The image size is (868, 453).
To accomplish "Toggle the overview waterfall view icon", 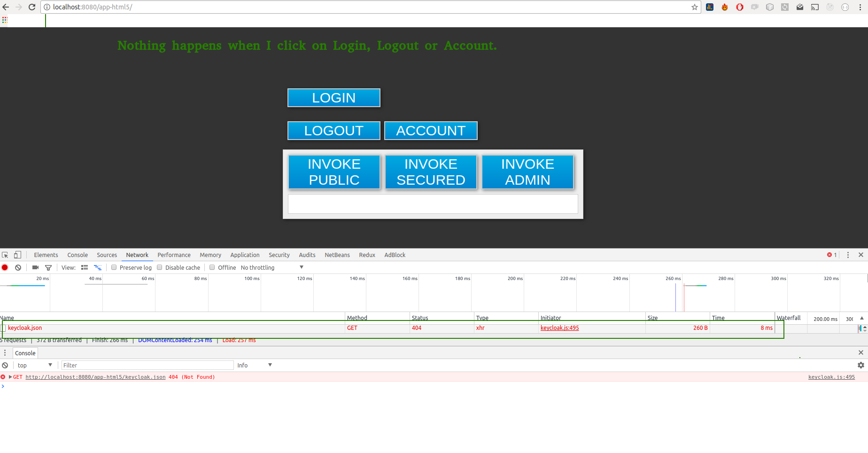I will (98, 267).
